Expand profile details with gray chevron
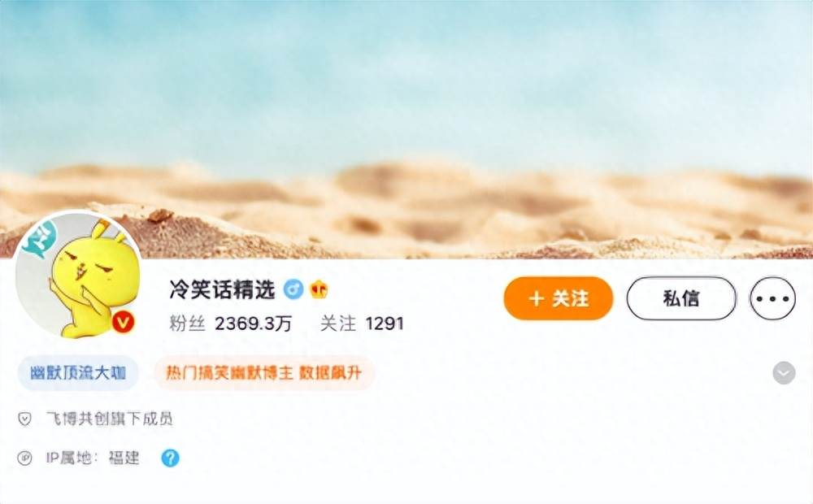 784,373
